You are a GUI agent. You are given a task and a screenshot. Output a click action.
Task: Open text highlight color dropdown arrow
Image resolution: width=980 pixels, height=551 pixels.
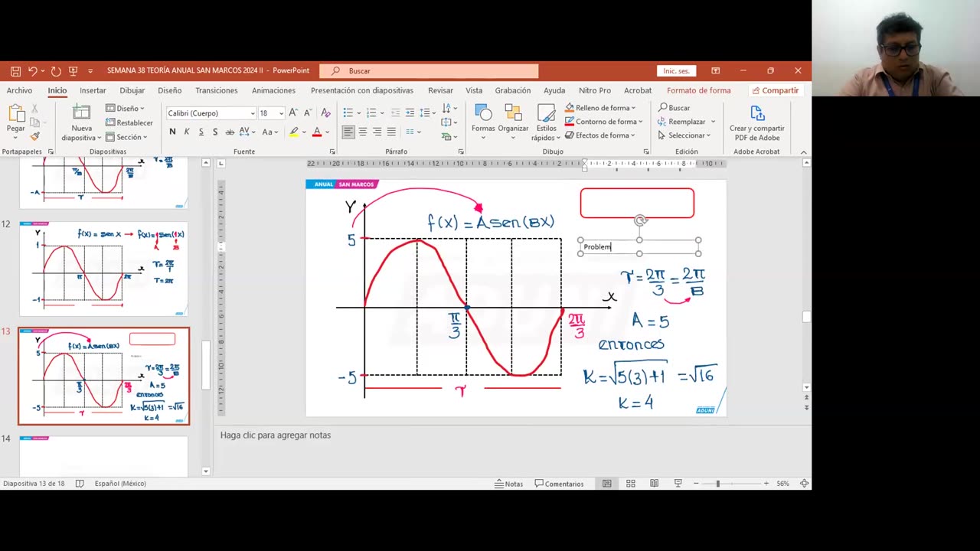(304, 132)
